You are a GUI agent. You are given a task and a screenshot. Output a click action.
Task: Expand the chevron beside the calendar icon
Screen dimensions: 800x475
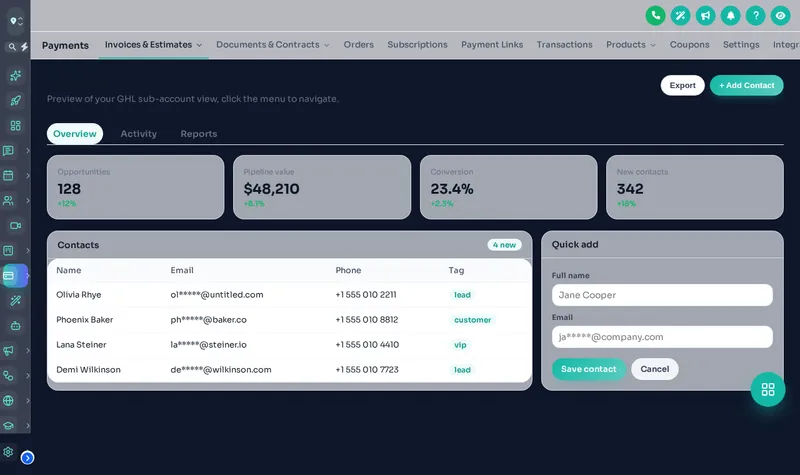point(28,176)
